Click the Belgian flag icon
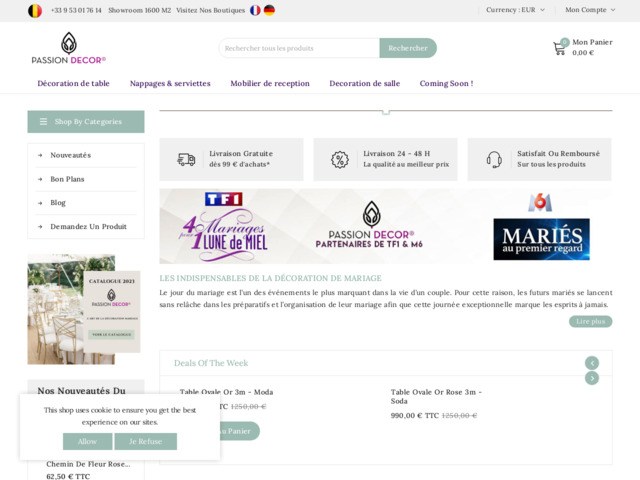The width and height of the screenshot is (640, 480). click(35, 10)
